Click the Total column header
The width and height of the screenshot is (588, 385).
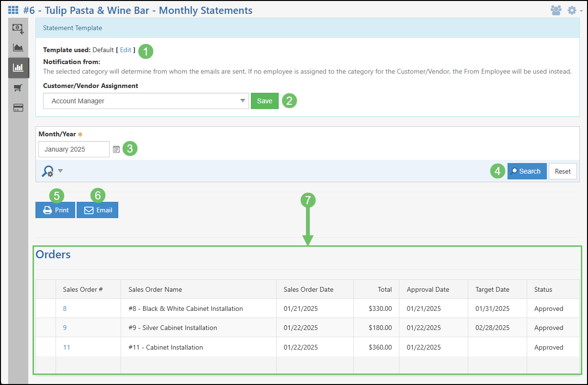(376, 289)
